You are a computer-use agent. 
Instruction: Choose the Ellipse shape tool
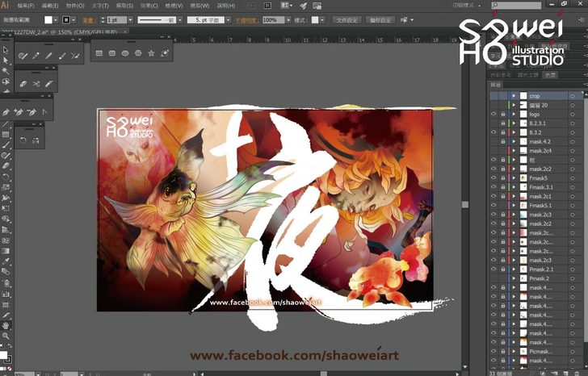pos(124,53)
